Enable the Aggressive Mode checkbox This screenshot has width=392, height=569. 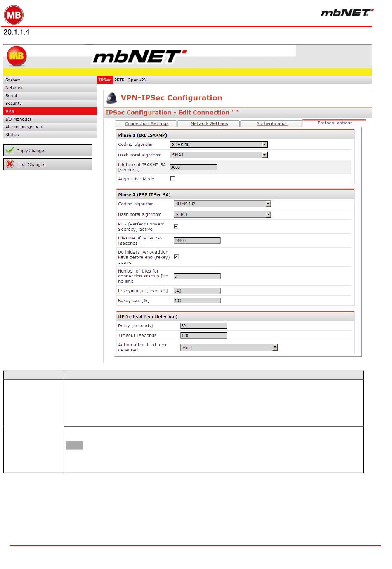(x=172, y=179)
